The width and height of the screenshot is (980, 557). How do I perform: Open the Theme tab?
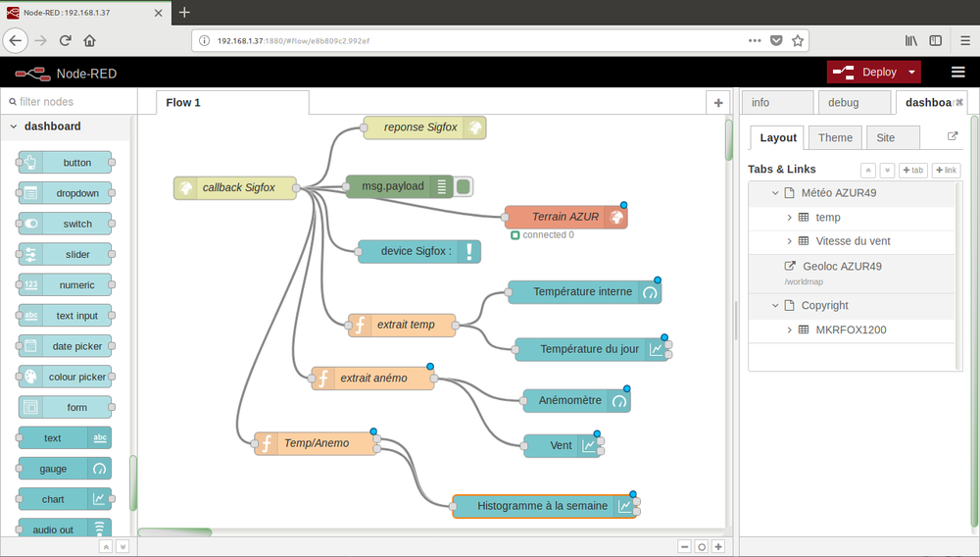point(835,137)
